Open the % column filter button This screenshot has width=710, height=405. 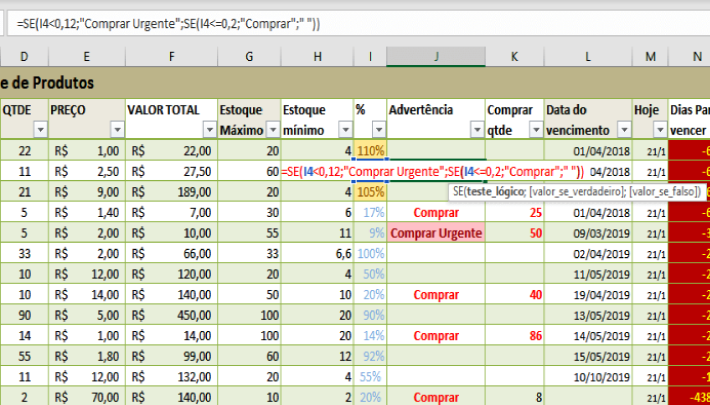click(x=379, y=130)
